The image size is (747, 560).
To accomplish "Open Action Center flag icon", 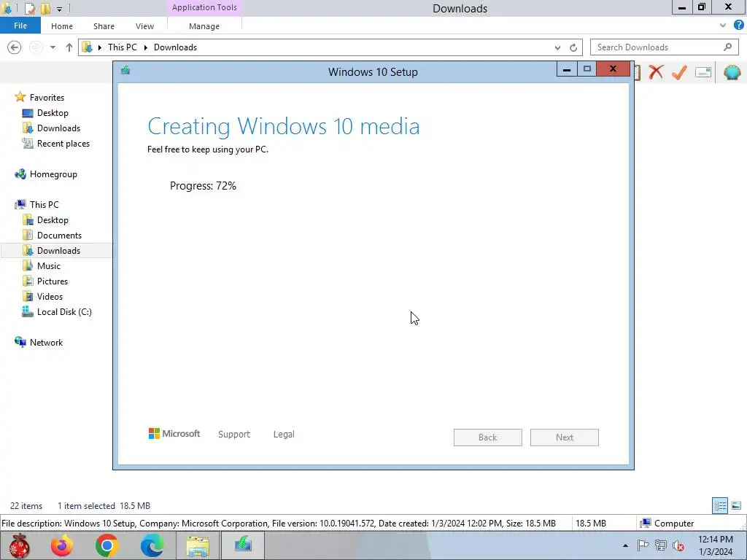I will (x=643, y=545).
